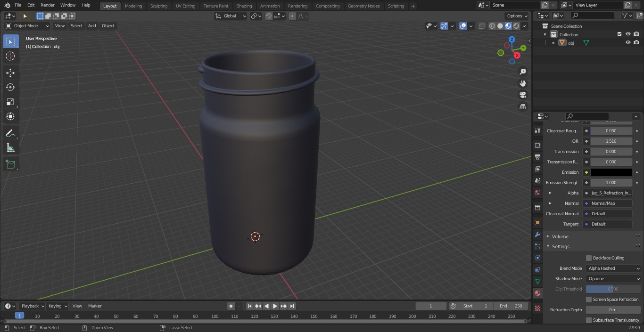
Task: Toggle the camera view icon
Action: 522,95
